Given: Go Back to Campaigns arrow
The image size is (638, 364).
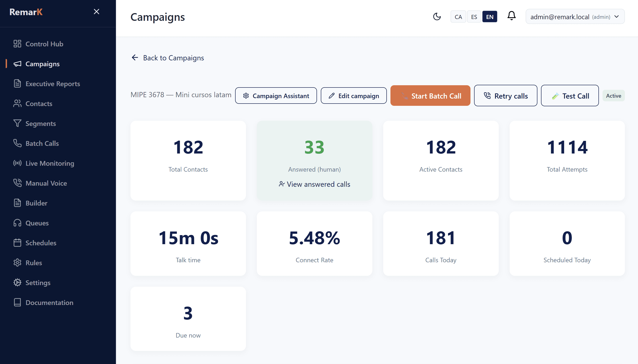Looking at the screenshot, I should coord(135,58).
